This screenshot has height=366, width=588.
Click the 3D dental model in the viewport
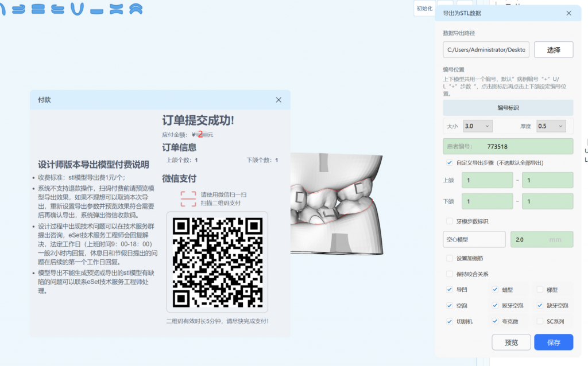pyautogui.click(x=336, y=204)
